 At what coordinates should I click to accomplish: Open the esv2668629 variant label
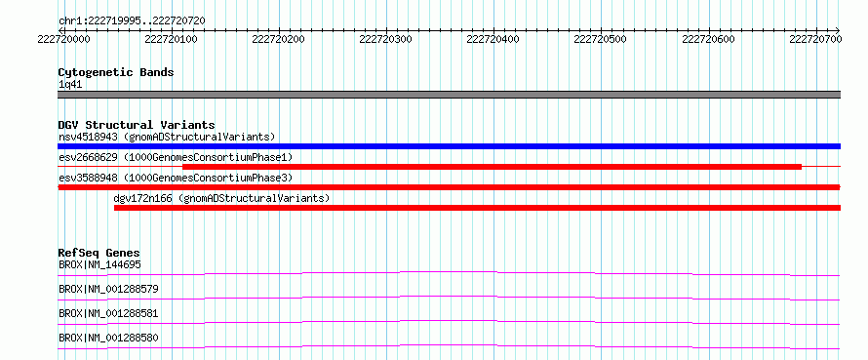click(176, 157)
